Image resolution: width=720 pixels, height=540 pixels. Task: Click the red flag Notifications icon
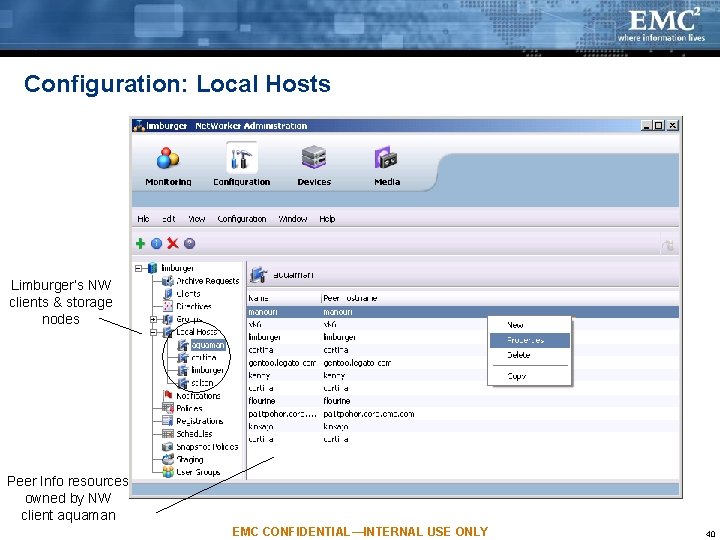tap(168, 395)
